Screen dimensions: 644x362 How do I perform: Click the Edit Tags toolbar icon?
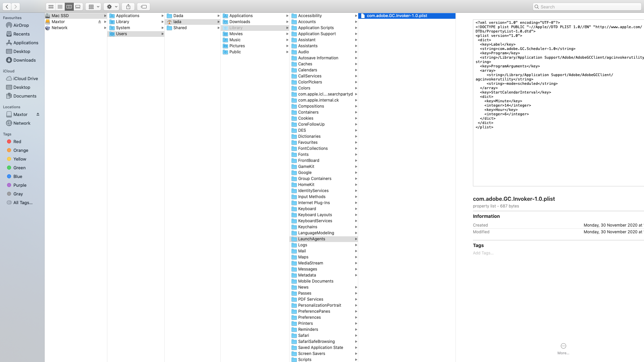click(x=144, y=7)
